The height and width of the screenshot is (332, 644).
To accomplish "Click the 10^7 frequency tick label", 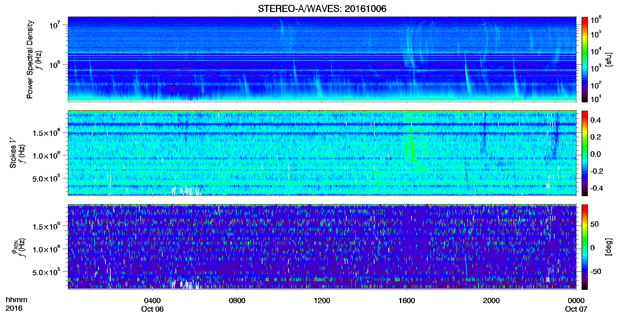I will (x=54, y=25).
